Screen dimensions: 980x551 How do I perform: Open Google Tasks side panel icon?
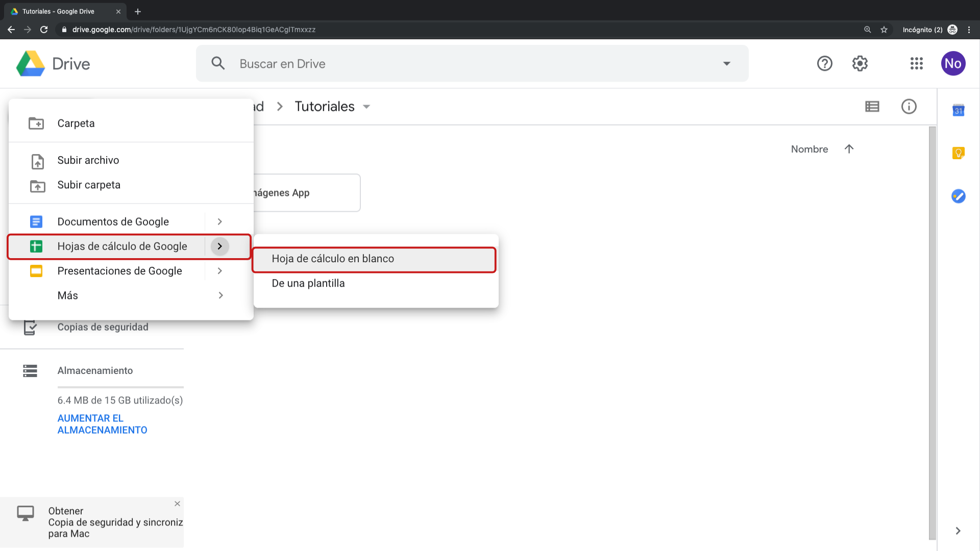point(958,196)
